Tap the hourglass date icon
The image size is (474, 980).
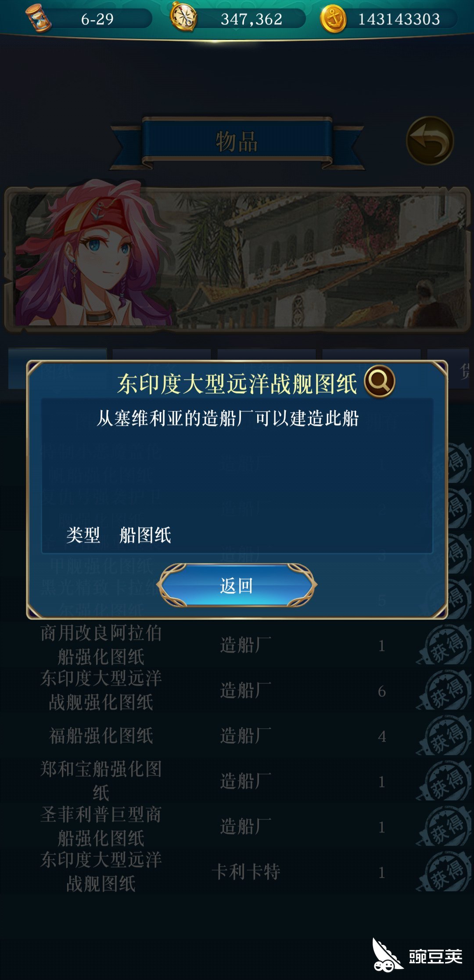tap(38, 18)
